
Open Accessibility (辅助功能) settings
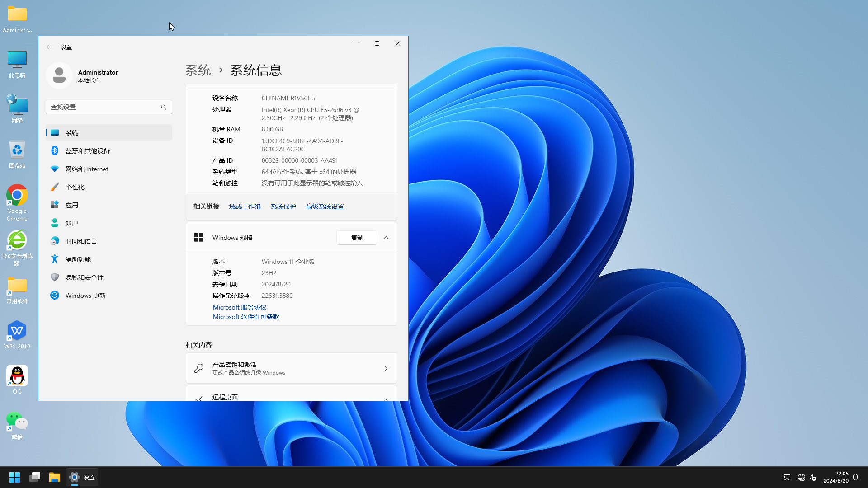[108, 259]
